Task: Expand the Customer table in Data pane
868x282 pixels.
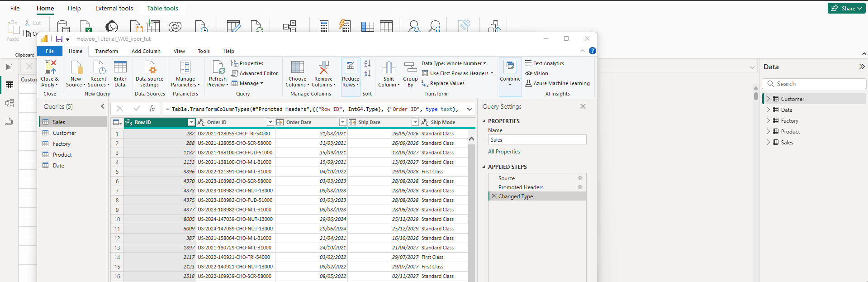Action: (x=768, y=99)
